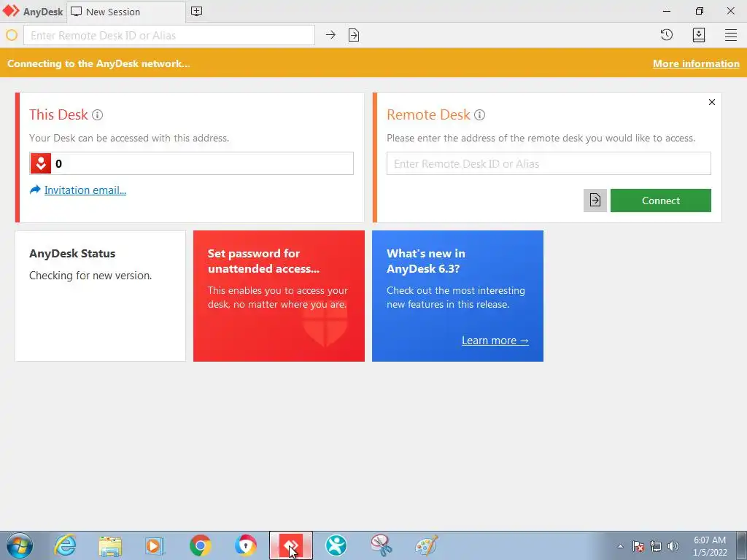Close the Remote Desk panel
Screen dimensions: 747x560
tap(712, 102)
